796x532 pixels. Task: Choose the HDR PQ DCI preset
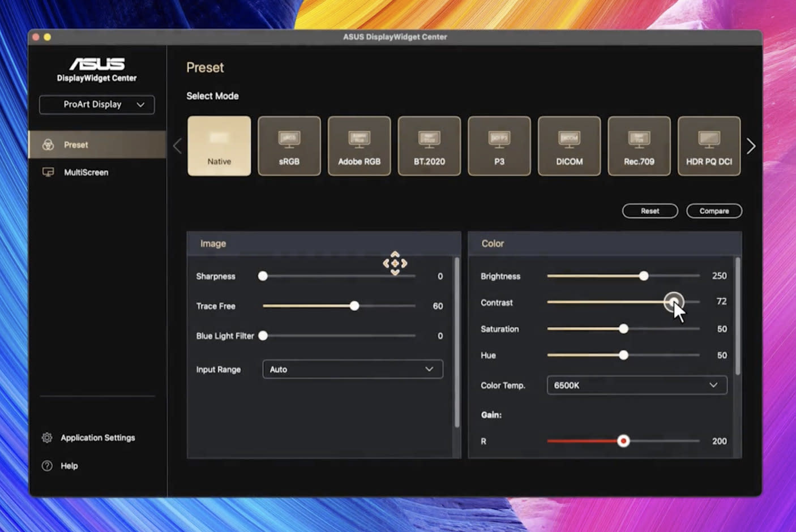[709, 146]
